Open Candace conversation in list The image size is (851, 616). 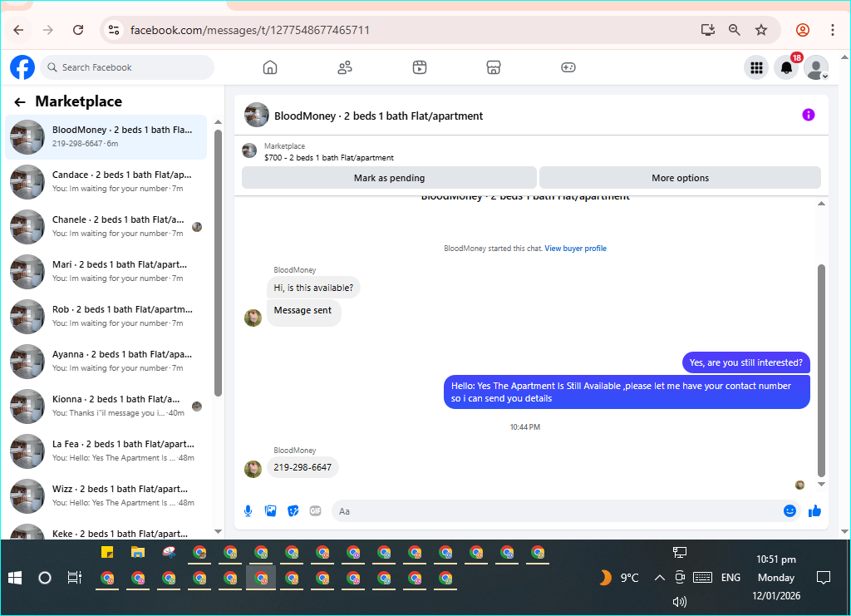click(106, 182)
